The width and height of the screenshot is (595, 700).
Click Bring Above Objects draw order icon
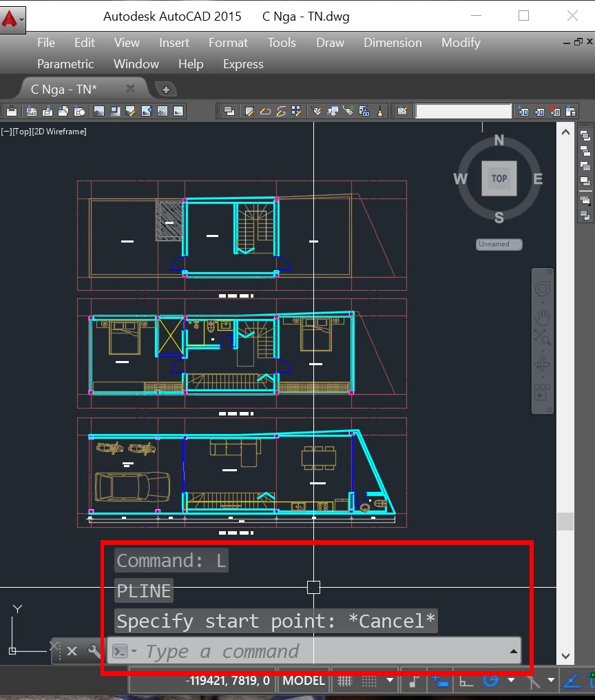(x=585, y=166)
